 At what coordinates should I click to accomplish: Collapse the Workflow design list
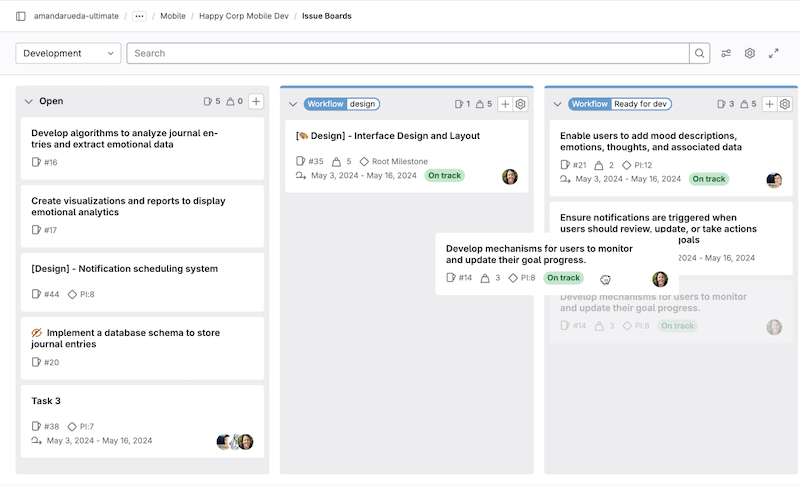point(293,104)
